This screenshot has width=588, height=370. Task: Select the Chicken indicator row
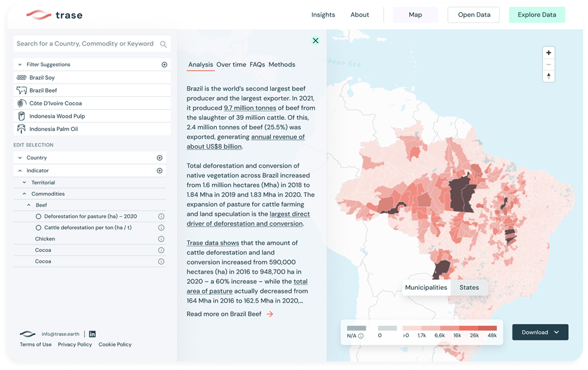pos(90,239)
